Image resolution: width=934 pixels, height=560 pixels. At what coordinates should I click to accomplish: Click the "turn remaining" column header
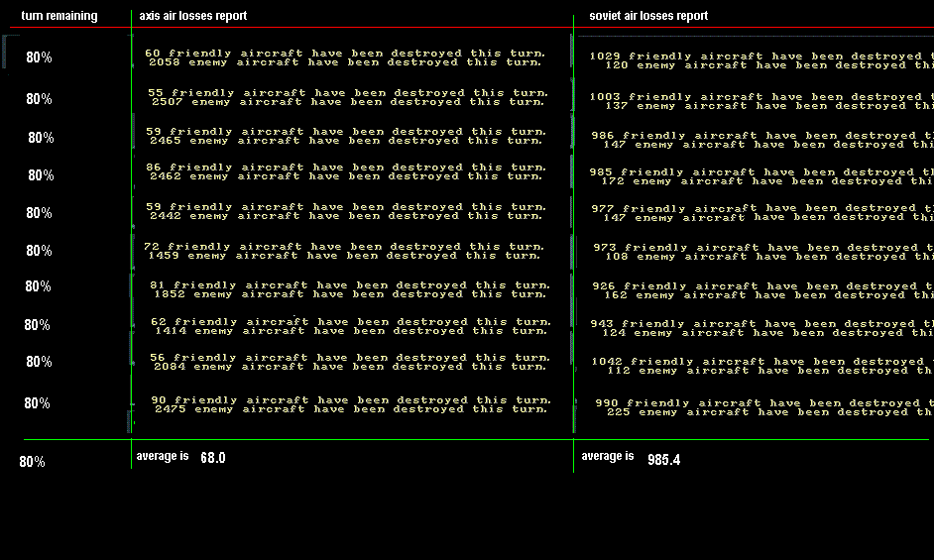tap(58, 16)
